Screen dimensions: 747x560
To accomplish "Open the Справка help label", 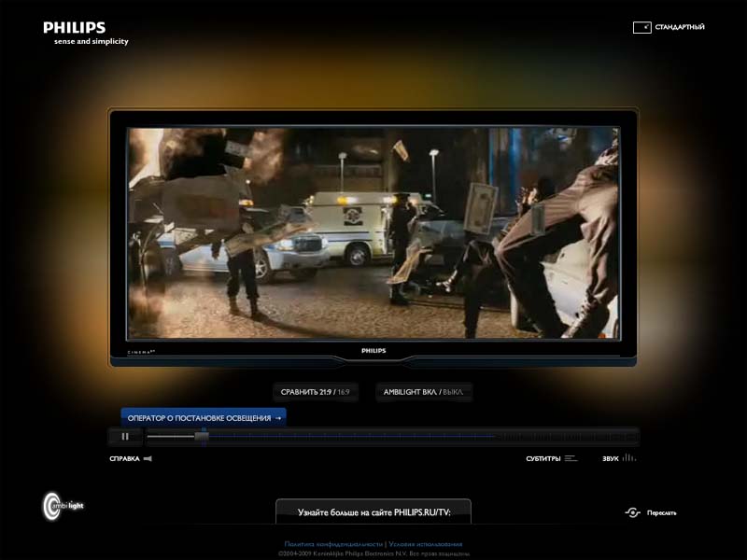I will [x=124, y=458].
